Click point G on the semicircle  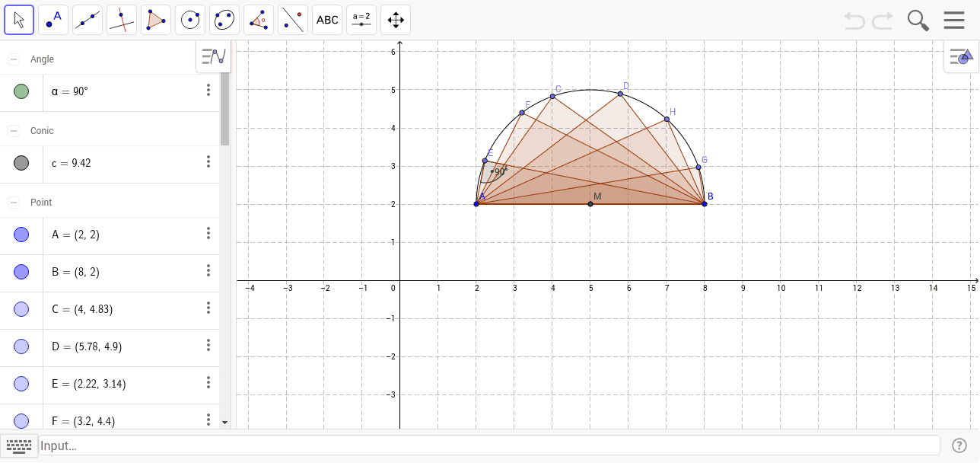[698, 167]
